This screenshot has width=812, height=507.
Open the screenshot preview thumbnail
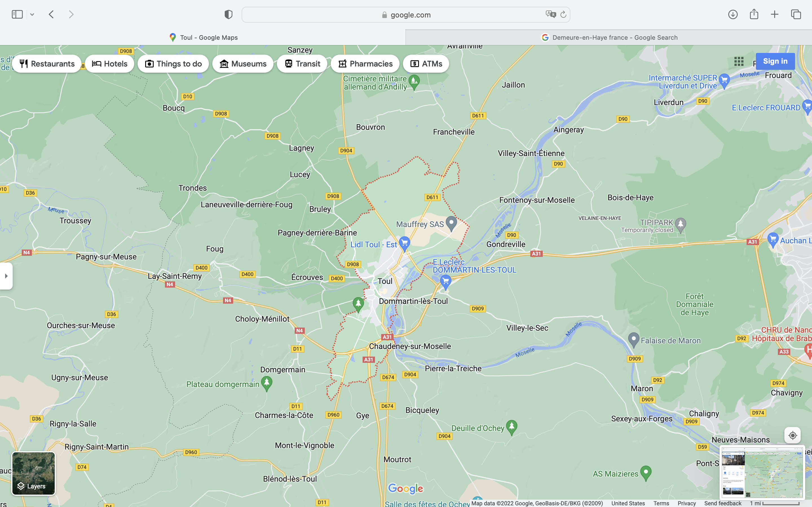coord(762,473)
